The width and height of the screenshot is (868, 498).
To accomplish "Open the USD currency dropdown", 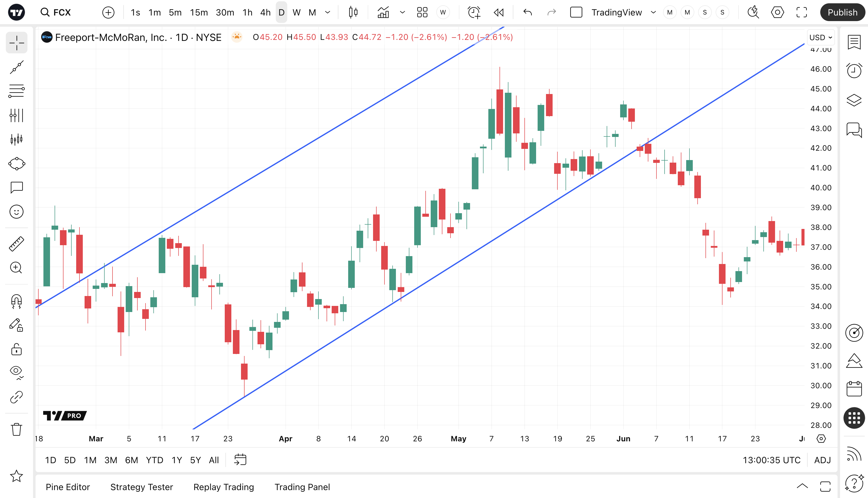I will (821, 37).
